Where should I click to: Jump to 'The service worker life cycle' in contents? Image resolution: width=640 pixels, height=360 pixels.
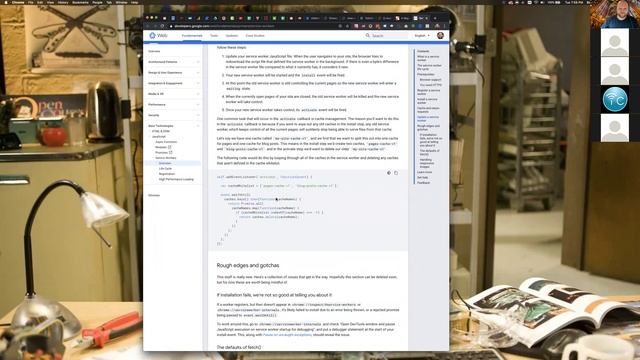point(429,67)
